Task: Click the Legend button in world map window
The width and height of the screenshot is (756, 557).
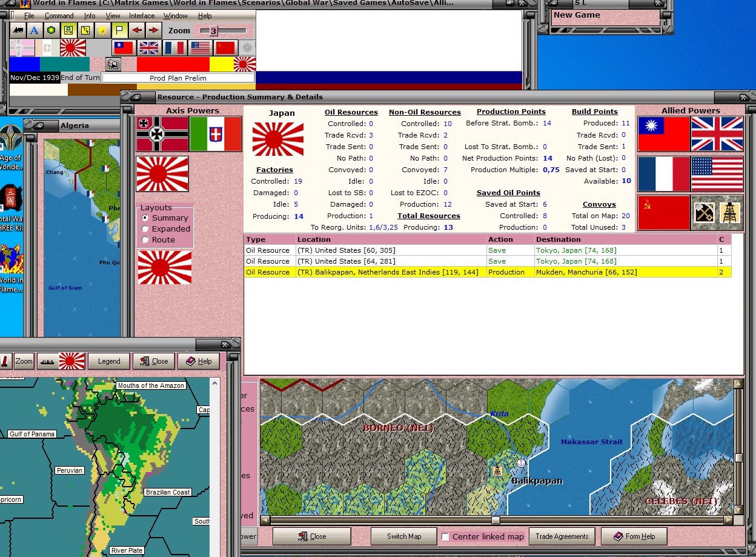Action: [109, 361]
